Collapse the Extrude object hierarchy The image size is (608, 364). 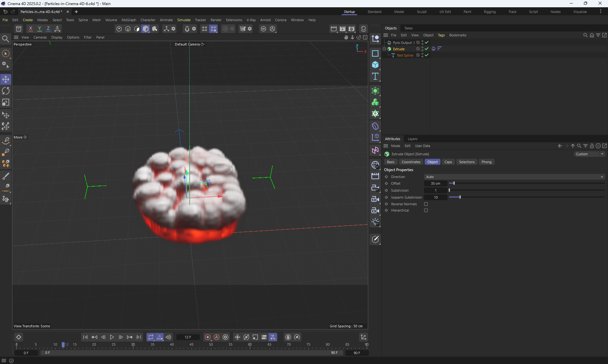pyautogui.click(x=384, y=49)
